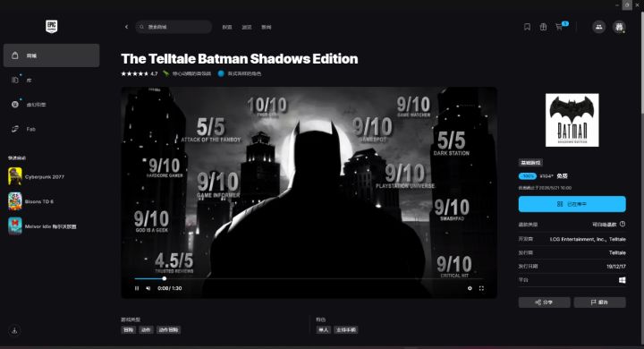Open Melvor Idle quick launch entry
Screen dimensions: 644x349
point(50,226)
